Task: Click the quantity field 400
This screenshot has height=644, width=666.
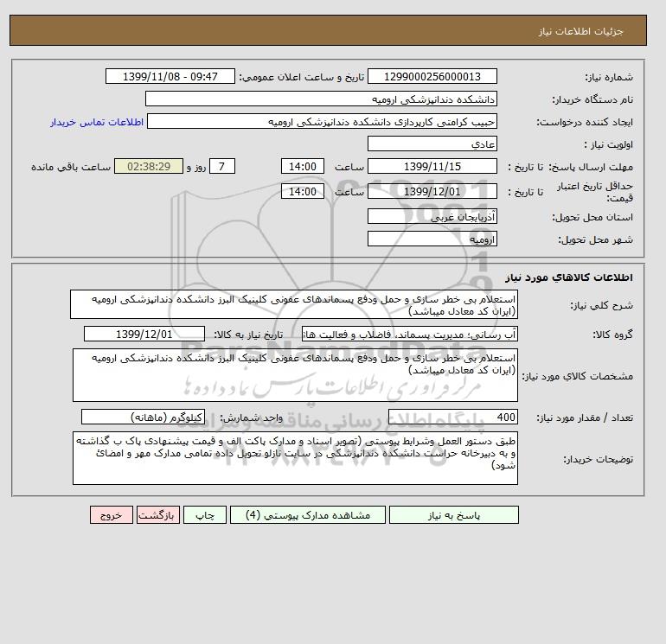Action: pyautogui.click(x=453, y=418)
